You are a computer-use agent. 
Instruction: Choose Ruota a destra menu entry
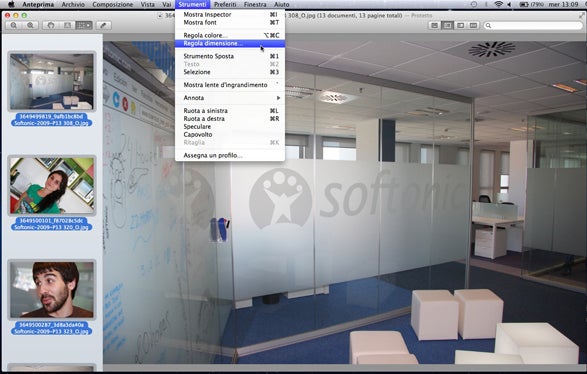coord(230,119)
